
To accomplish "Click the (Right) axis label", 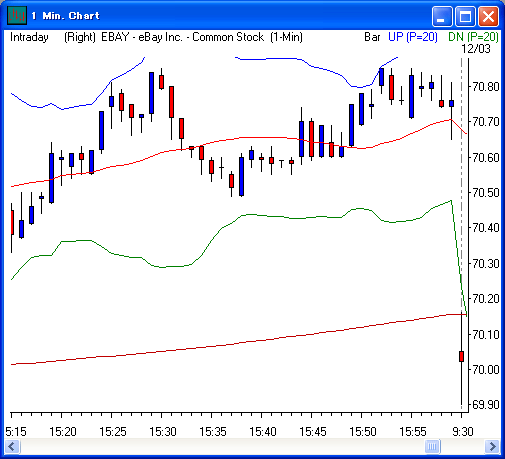I will pyautogui.click(x=80, y=37).
